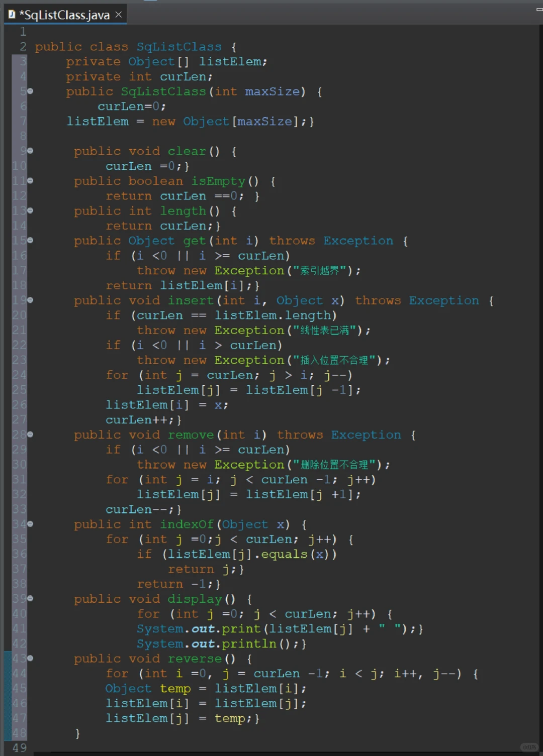Collapse the isEmpty() method fold marker

click(30, 180)
